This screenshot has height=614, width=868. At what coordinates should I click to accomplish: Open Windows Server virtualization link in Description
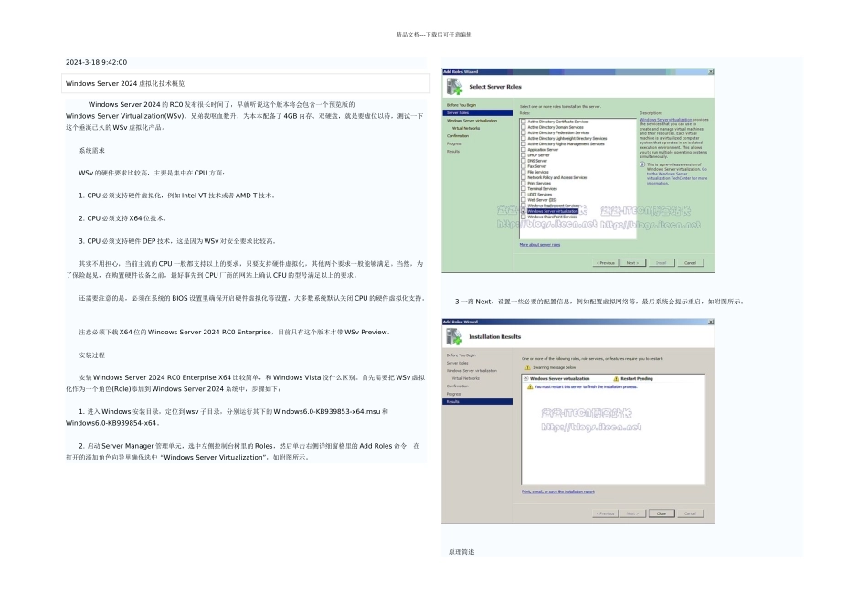665,120
